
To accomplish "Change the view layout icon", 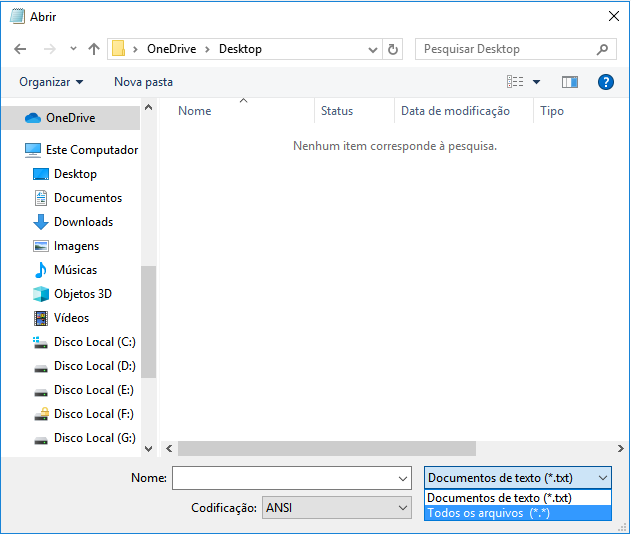I will pos(515,82).
